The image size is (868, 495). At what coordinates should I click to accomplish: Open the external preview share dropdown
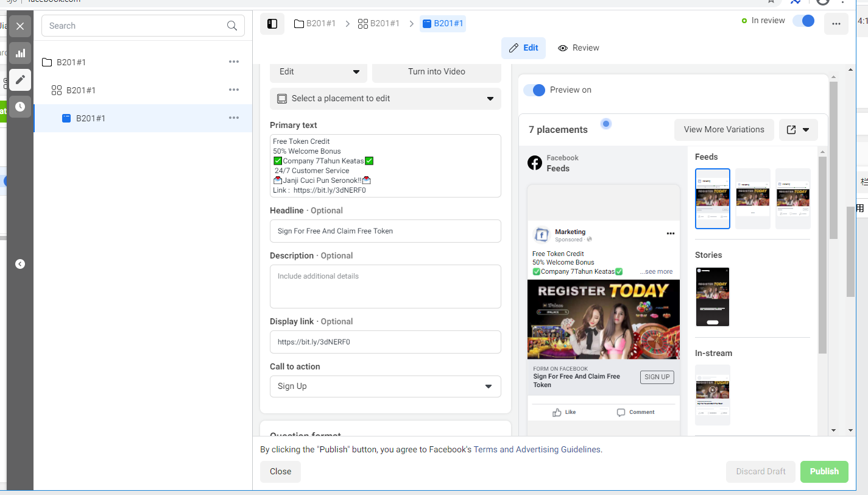(799, 130)
